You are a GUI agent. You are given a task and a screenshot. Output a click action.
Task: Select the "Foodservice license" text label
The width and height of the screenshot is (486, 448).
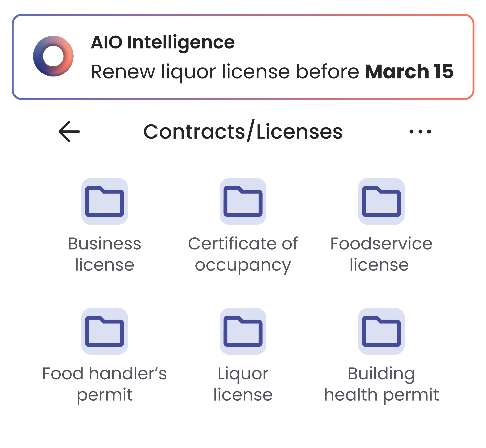click(x=381, y=254)
